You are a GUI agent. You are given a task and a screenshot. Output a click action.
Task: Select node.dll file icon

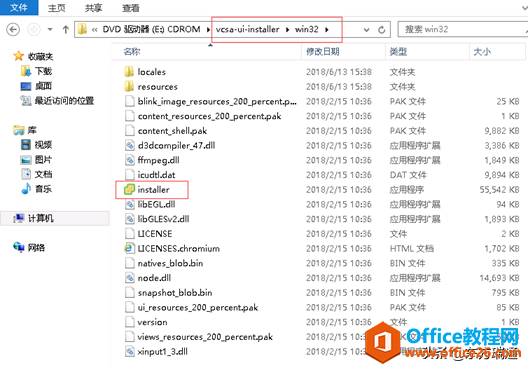(x=130, y=278)
